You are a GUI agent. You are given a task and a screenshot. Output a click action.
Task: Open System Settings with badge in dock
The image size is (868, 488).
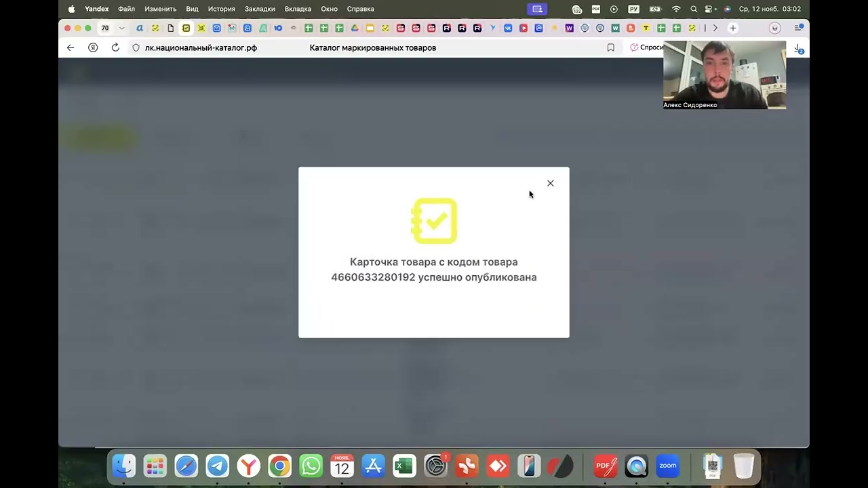435,466
